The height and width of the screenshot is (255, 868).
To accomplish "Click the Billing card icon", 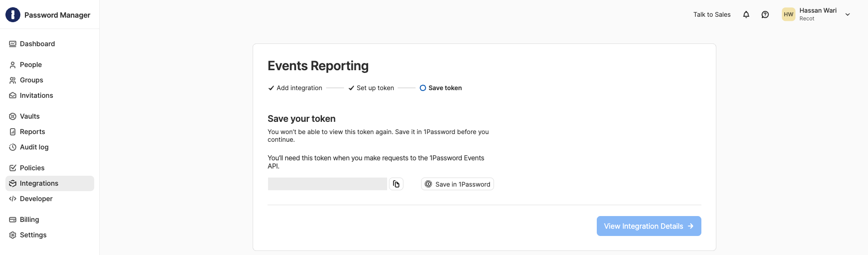I will click(13, 220).
